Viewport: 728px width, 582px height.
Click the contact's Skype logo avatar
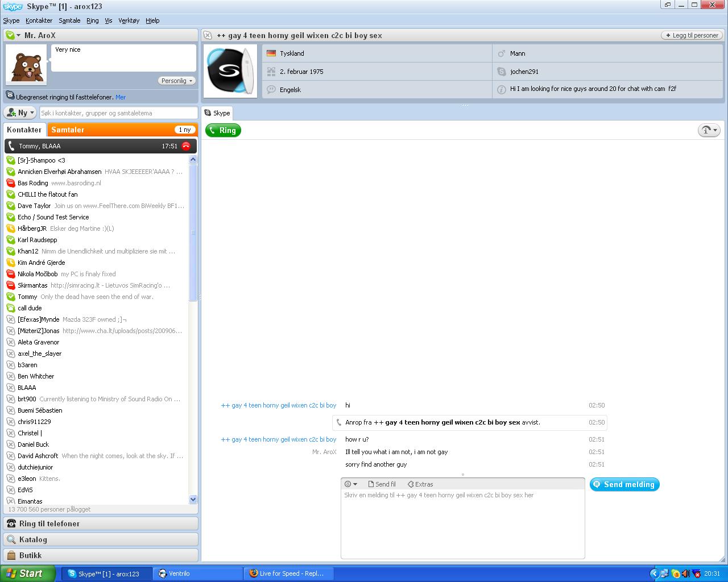230,71
